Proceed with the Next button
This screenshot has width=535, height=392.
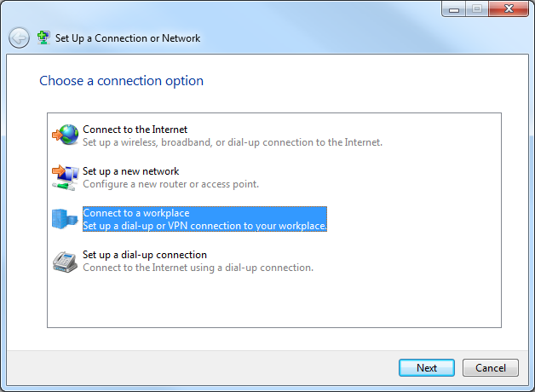[x=427, y=368]
